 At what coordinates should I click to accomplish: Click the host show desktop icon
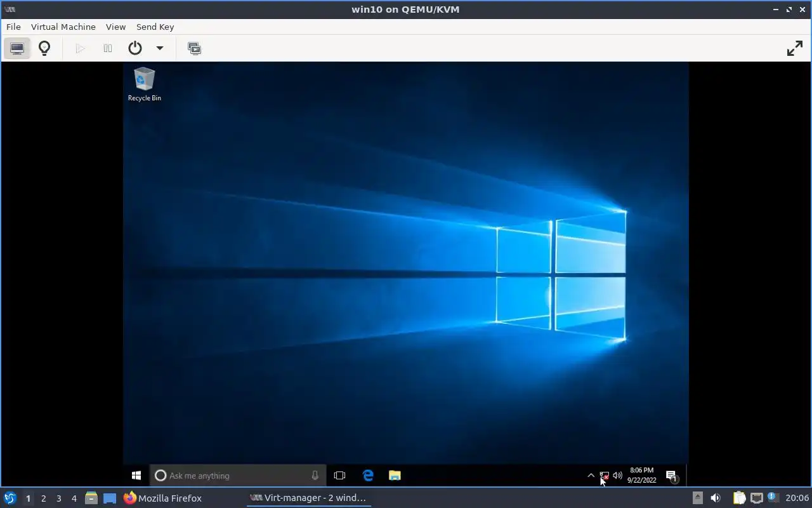[x=110, y=498]
